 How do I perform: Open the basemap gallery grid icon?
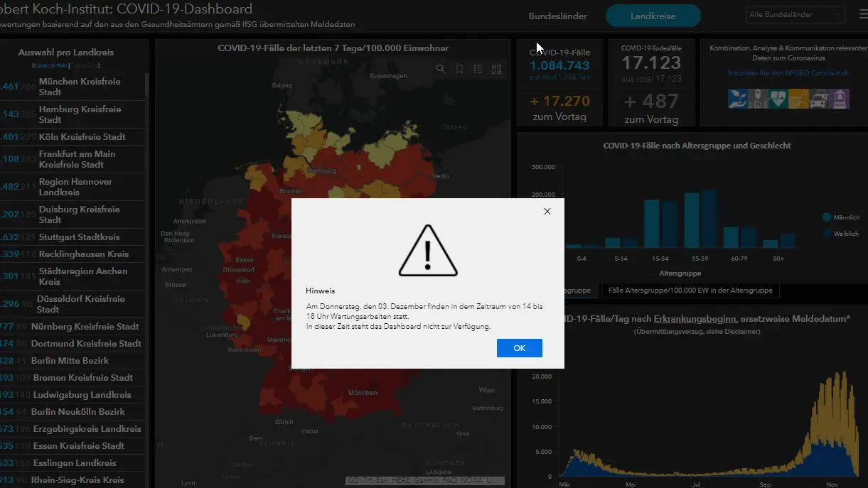(x=497, y=69)
